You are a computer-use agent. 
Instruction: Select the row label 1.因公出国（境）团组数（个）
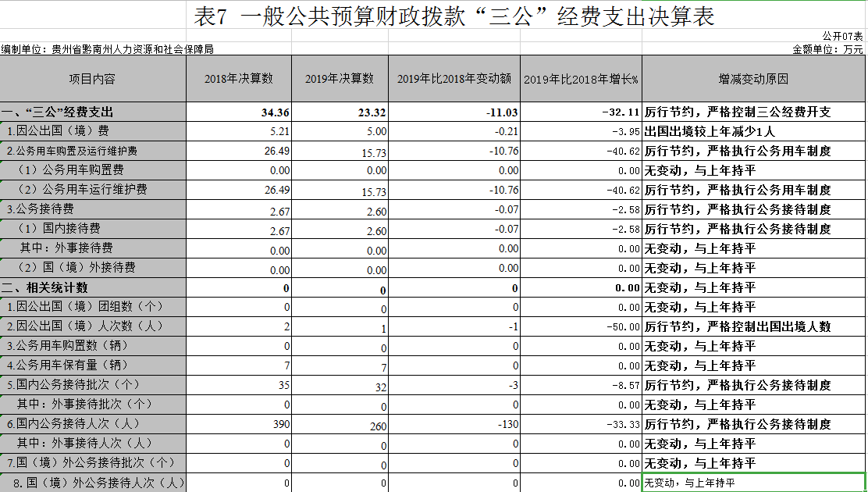pyautogui.click(x=92, y=307)
